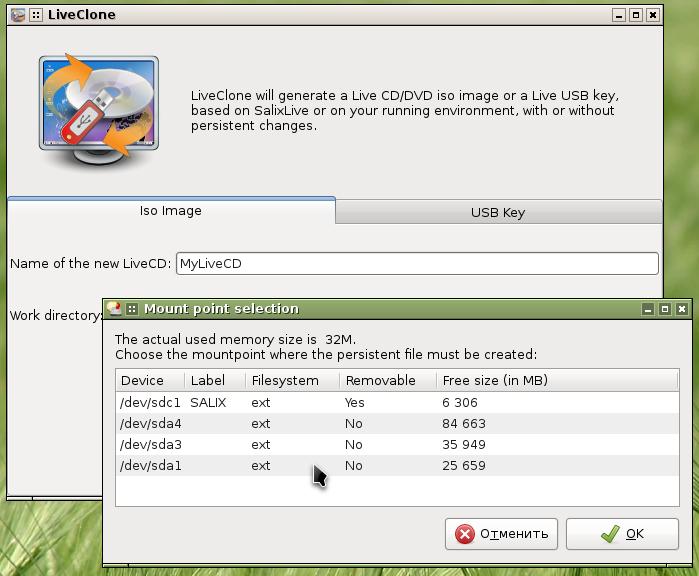The width and height of the screenshot is (699, 576).
Task: Sort table by Free size (in MB) header
Action: tap(557, 380)
